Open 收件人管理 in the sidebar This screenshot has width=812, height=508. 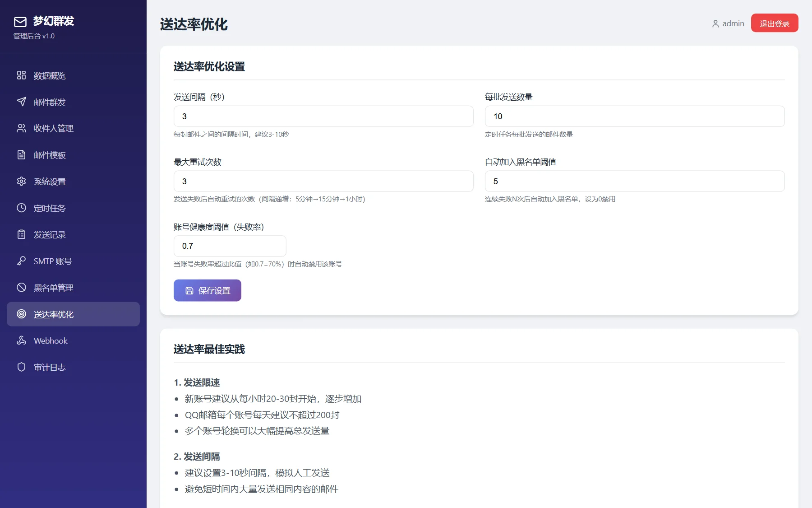(73, 128)
